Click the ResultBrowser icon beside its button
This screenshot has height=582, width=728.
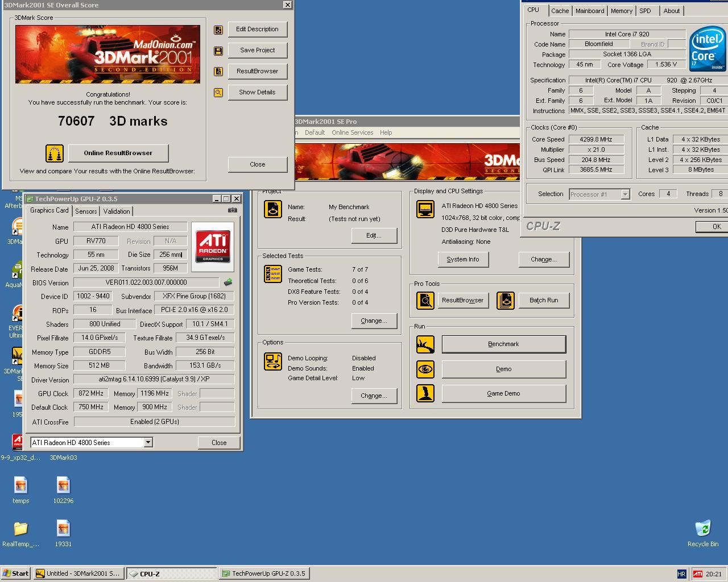(218, 72)
